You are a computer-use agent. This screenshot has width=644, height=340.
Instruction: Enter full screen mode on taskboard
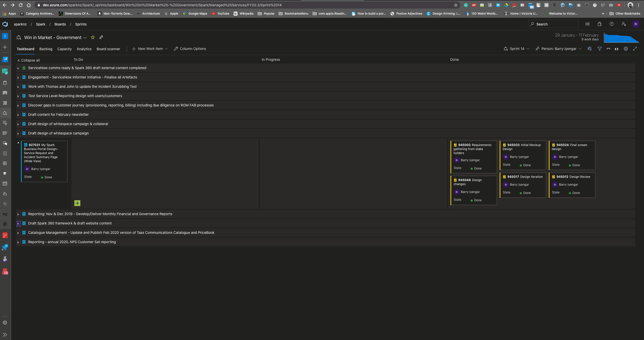point(635,49)
